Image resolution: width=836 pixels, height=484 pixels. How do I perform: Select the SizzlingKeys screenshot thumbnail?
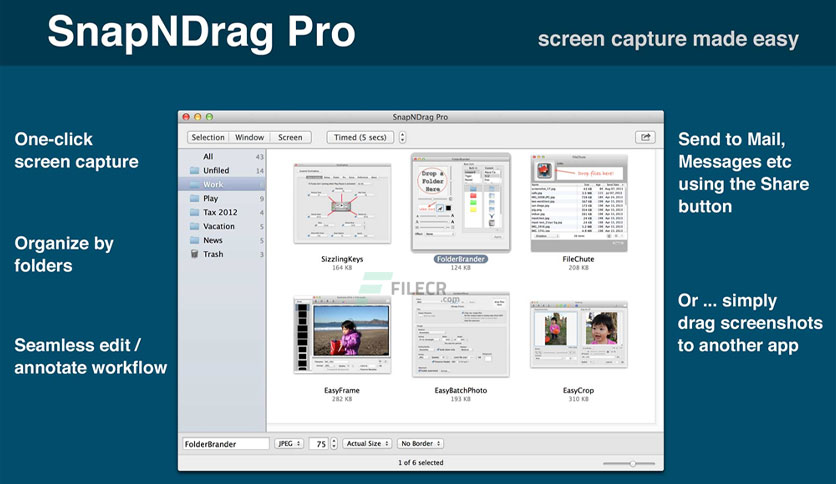pos(342,203)
